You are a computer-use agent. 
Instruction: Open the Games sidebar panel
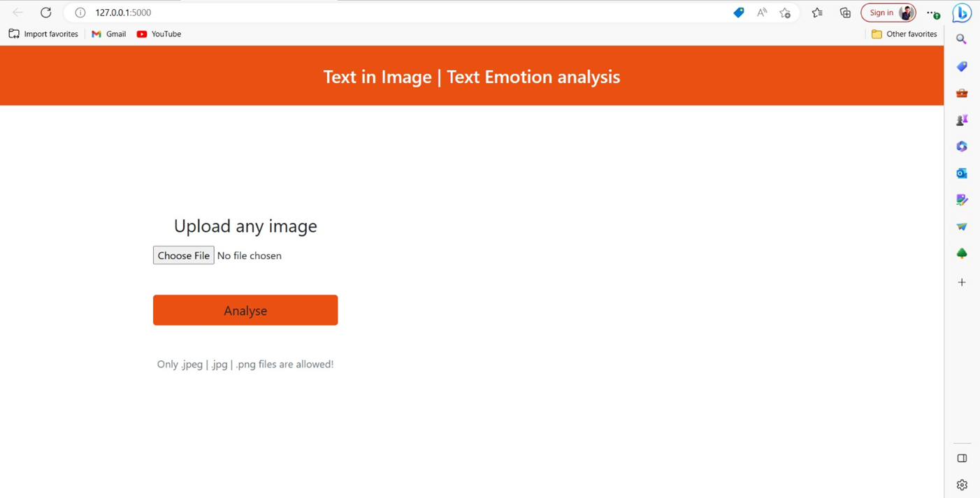[x=961, y=119]
